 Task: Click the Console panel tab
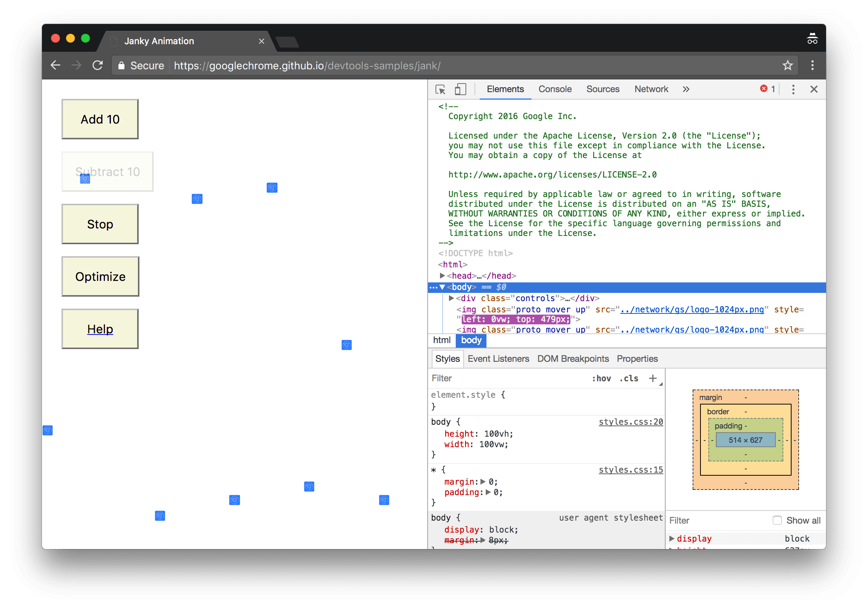click(555, 89)
